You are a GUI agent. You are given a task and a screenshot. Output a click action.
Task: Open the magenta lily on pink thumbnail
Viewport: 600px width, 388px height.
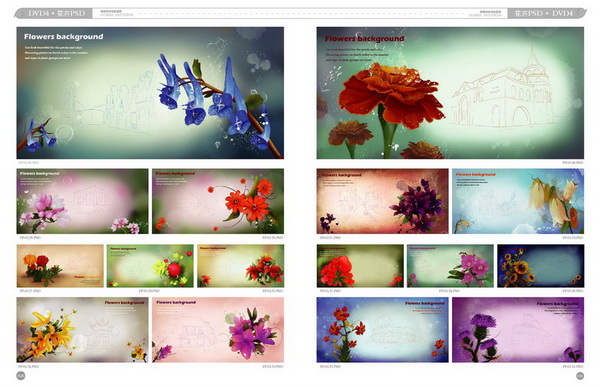[218, 330]
